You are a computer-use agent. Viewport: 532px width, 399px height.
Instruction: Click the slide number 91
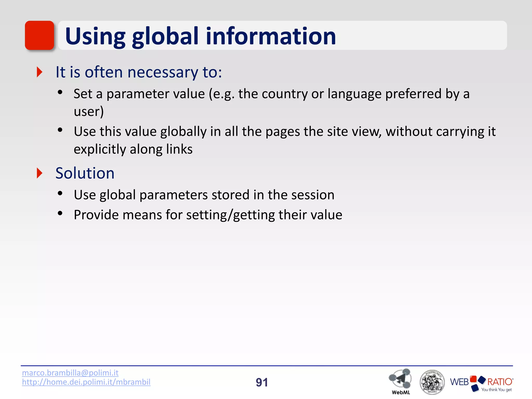[262, 382]
